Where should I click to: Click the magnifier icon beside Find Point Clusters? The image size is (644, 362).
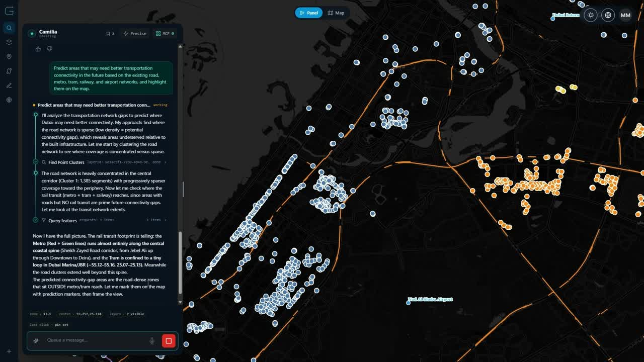click(x=44, y=162)
